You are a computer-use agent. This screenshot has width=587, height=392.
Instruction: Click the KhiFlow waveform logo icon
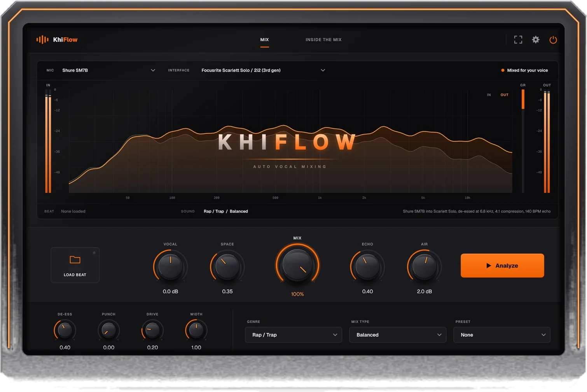pyautogui.click(x=42, y=39)
